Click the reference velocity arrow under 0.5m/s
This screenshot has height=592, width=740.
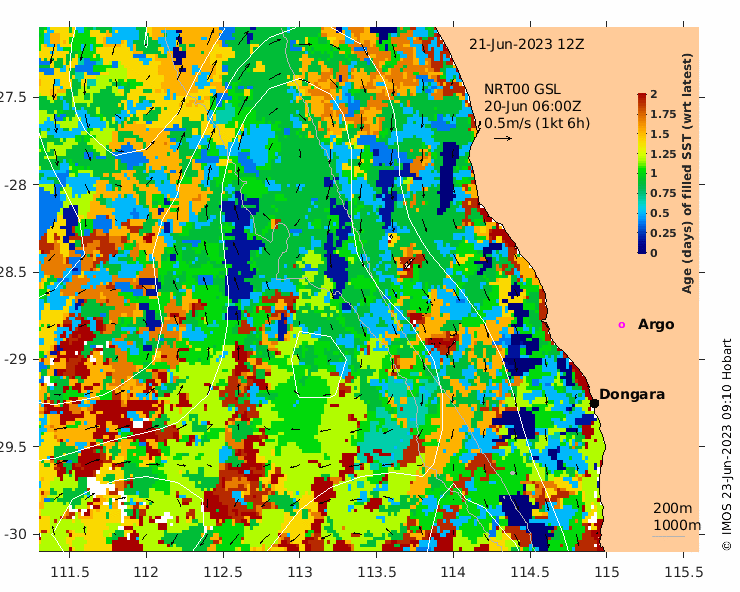coord(503,138)
